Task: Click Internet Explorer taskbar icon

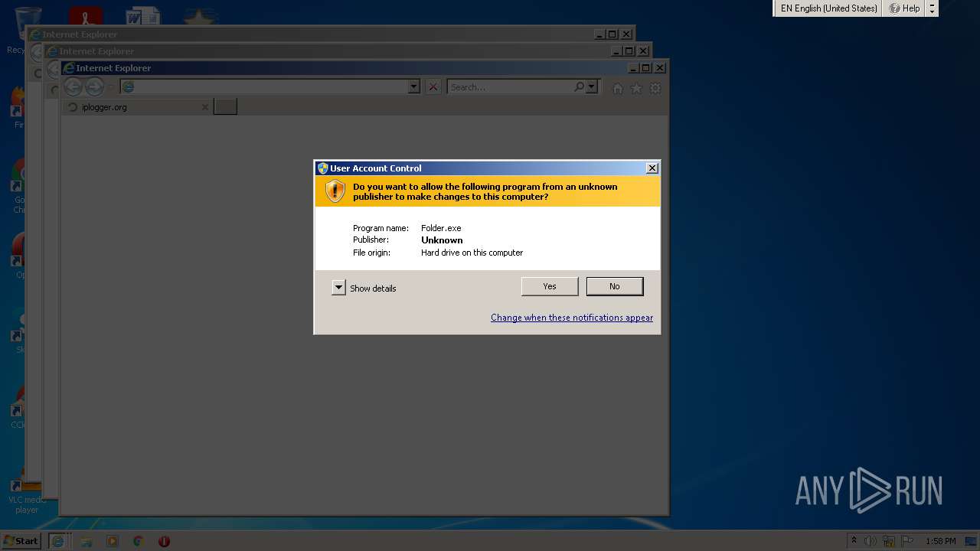Action: click(x=57, y=541)
